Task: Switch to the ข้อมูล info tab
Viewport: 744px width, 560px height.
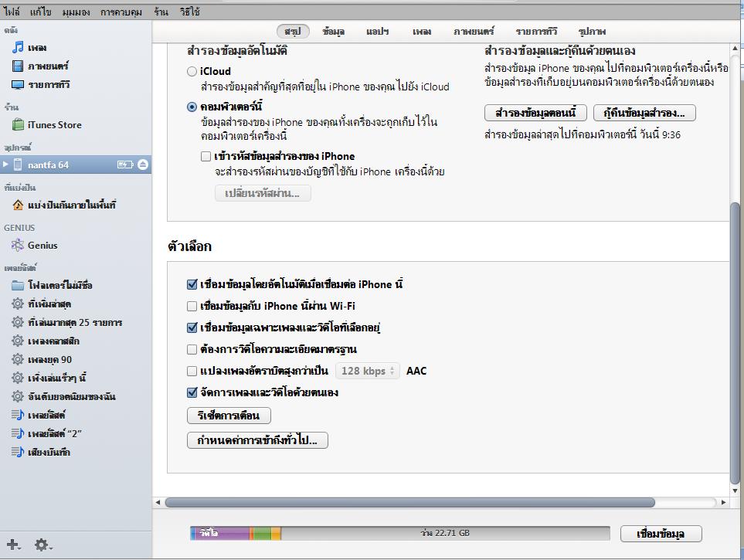Action: [x=334, y=32]
